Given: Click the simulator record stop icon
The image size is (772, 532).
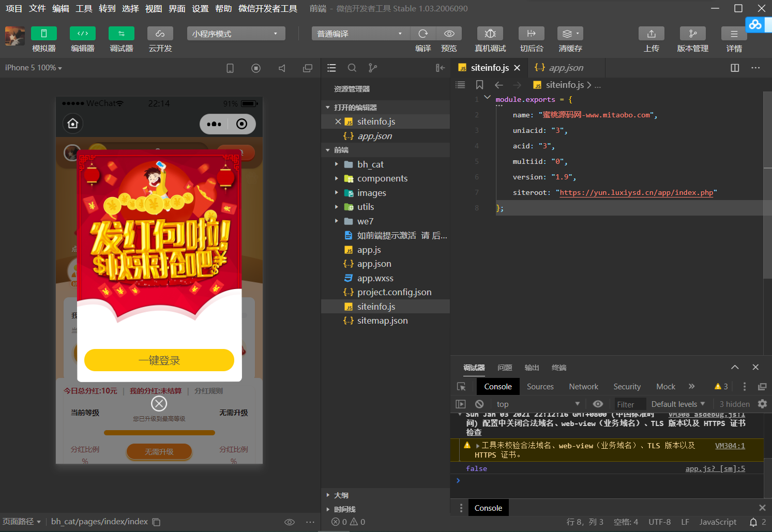Looking at the screenshot, I should [256, 68].
